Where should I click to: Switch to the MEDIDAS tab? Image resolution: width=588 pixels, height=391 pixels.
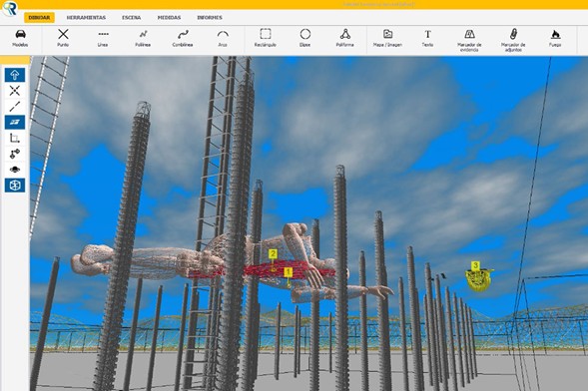[169, 18]
